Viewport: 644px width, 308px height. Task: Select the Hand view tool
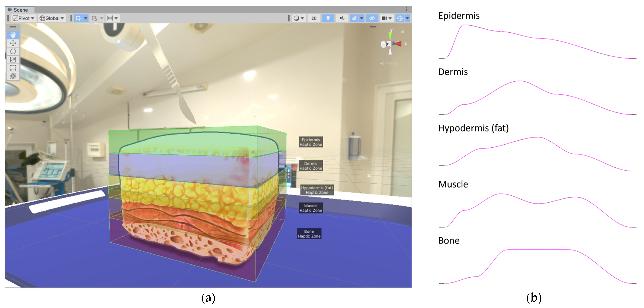(13, 35)
